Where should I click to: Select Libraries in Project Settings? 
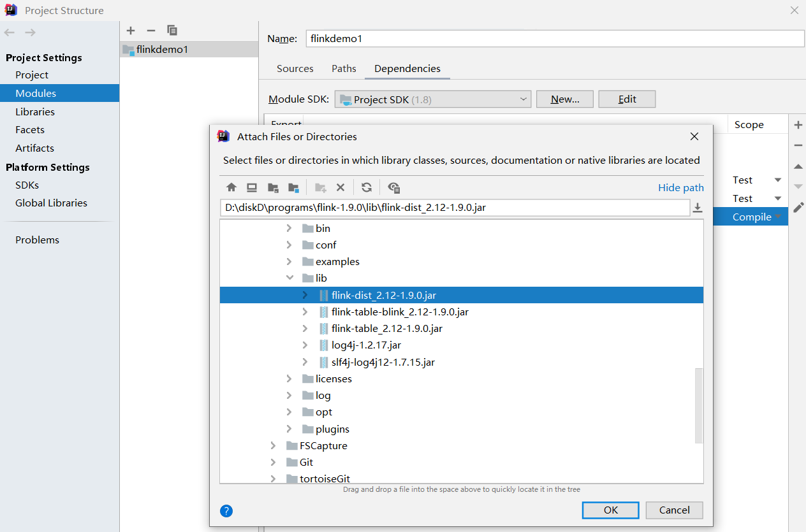pyautogui.click(x=35, y=111)
